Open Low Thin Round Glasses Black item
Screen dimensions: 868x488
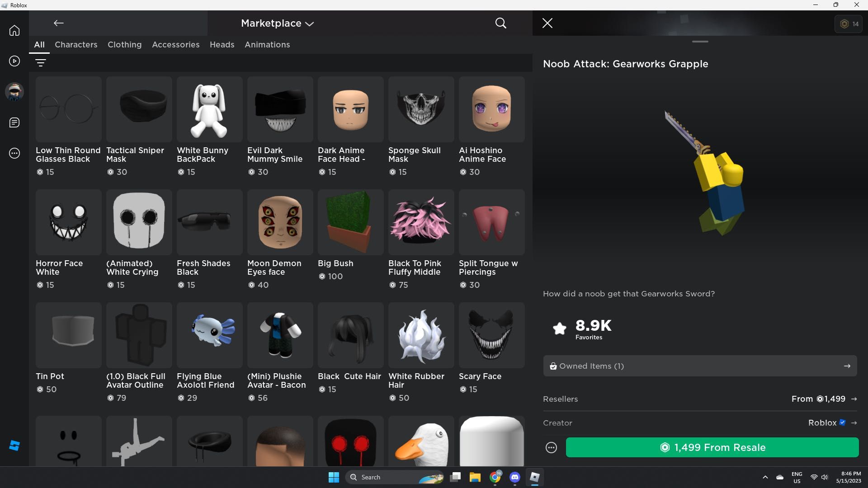(69, 127)
